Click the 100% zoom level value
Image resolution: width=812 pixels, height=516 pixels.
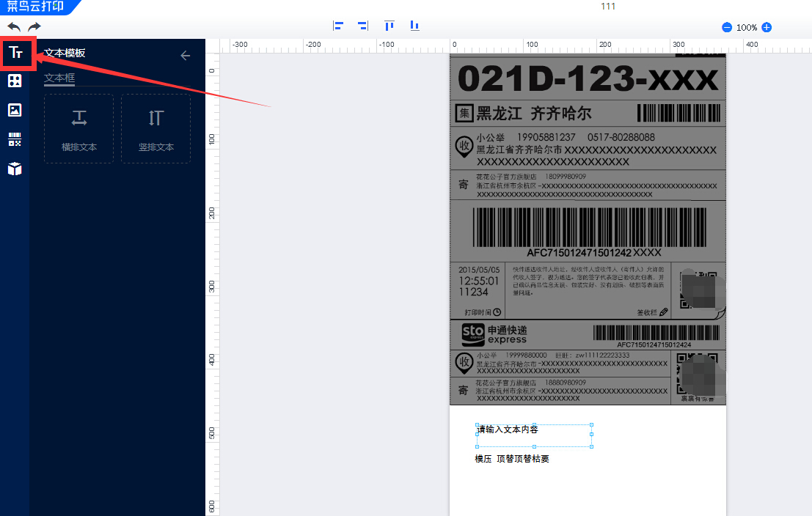click(x=747, y=27)
